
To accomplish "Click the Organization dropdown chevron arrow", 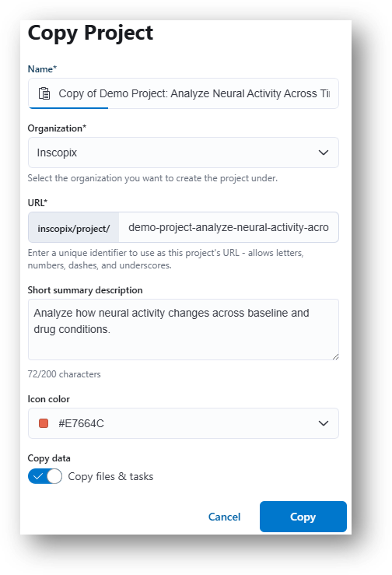I will [323, 153].
